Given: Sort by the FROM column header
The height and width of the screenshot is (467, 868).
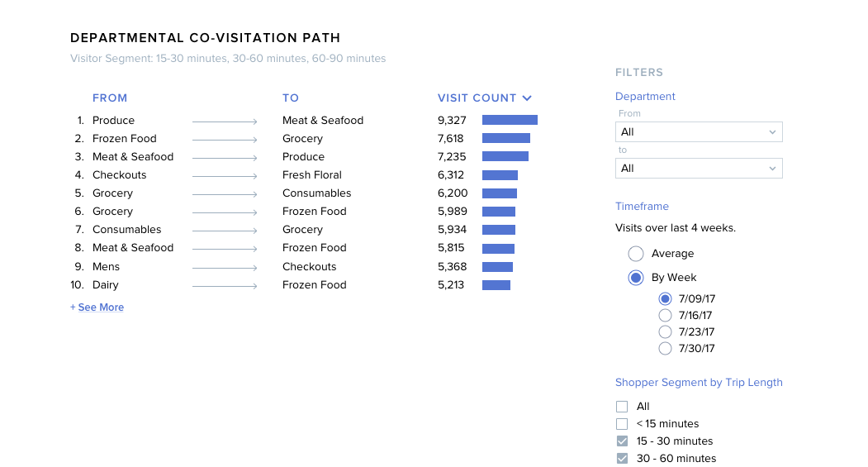Looking at the screenshot, I should click(x=110, y=98).
